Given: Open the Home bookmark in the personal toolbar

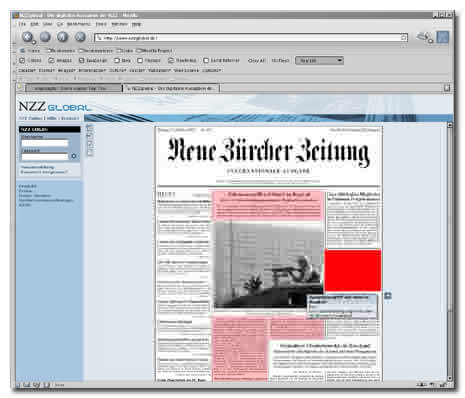Looking at the screenshot, I should pyautogui.click(x=31, y=51).
